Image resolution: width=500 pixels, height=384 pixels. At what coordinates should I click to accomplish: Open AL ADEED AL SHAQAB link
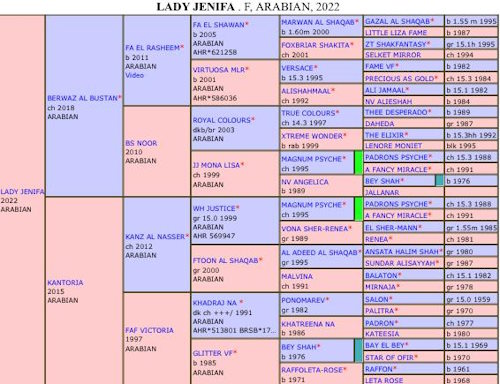[x=319, y=253]
